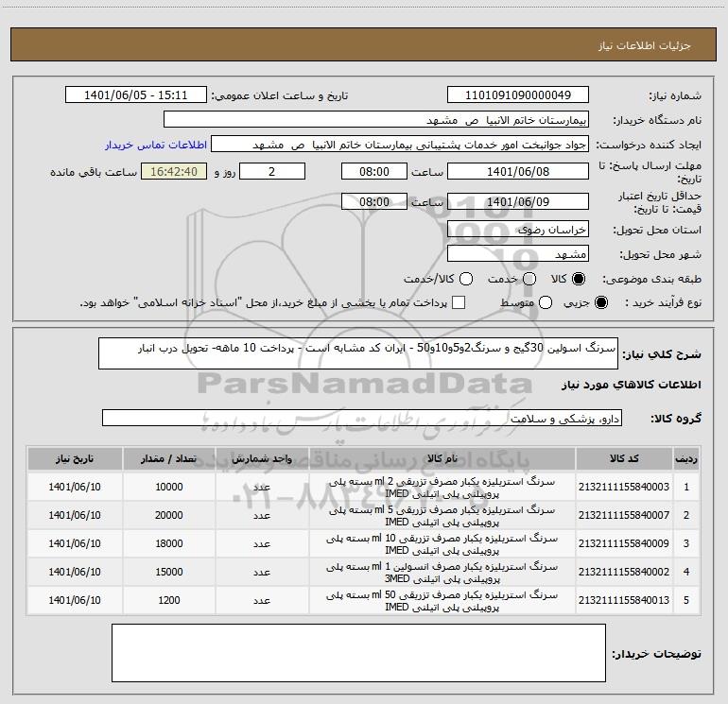
Task: Click the goods group field دارو، پزشکی و سلامت
Action: point(362,418)
